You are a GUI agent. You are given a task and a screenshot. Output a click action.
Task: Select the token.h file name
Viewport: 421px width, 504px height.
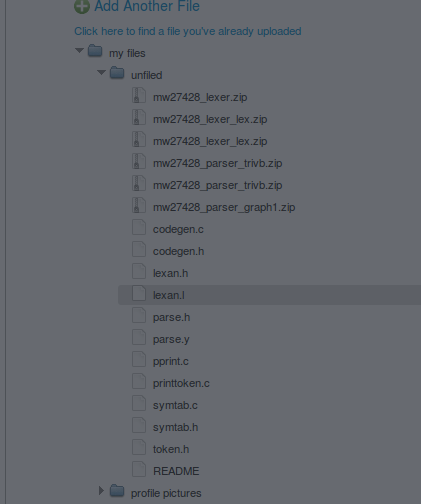(171, 449)
